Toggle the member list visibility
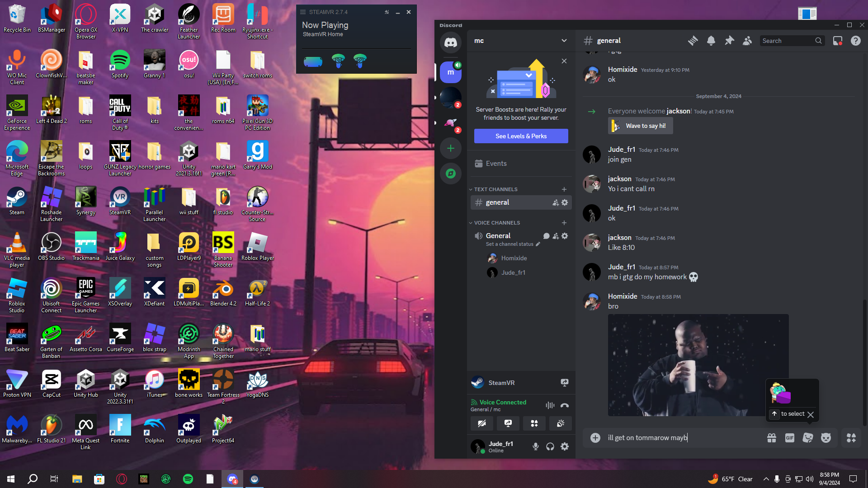The width and height of the screenshot is (868, 488). point(747,41)
